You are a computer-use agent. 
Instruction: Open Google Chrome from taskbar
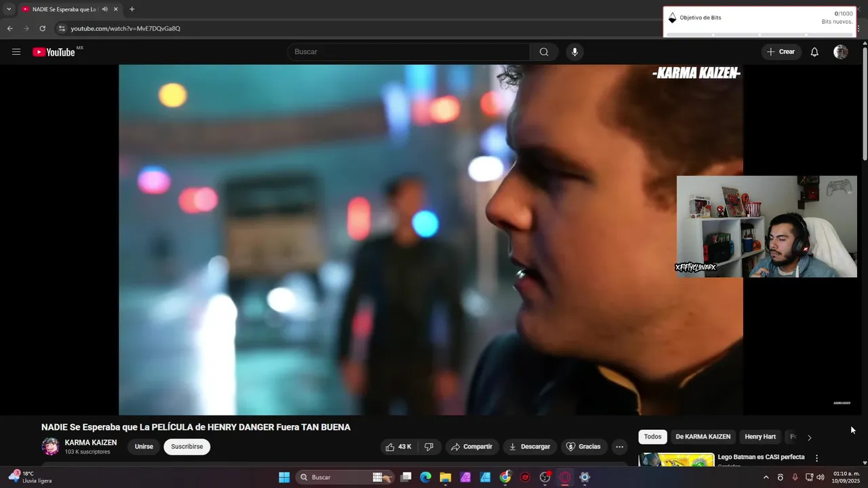click(505, 477)
